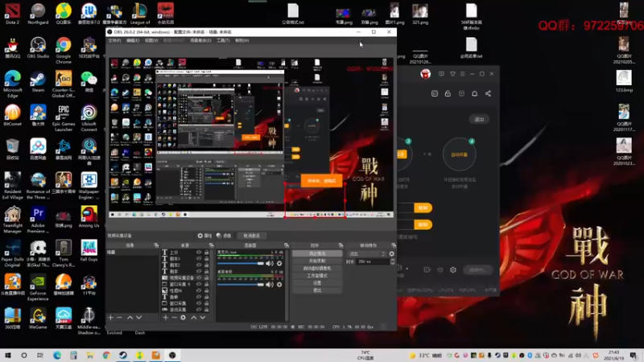Click the 自动开播 circle in streaming assistant
Image resolution: width=644 pixels, height=362 pixels.
(459, 154)
